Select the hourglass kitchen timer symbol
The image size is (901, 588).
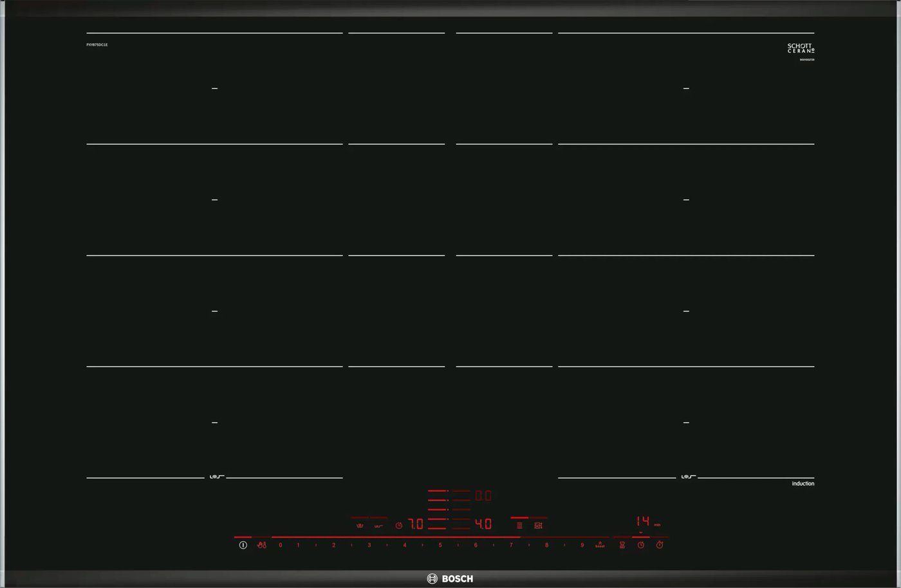coord(622,545)
